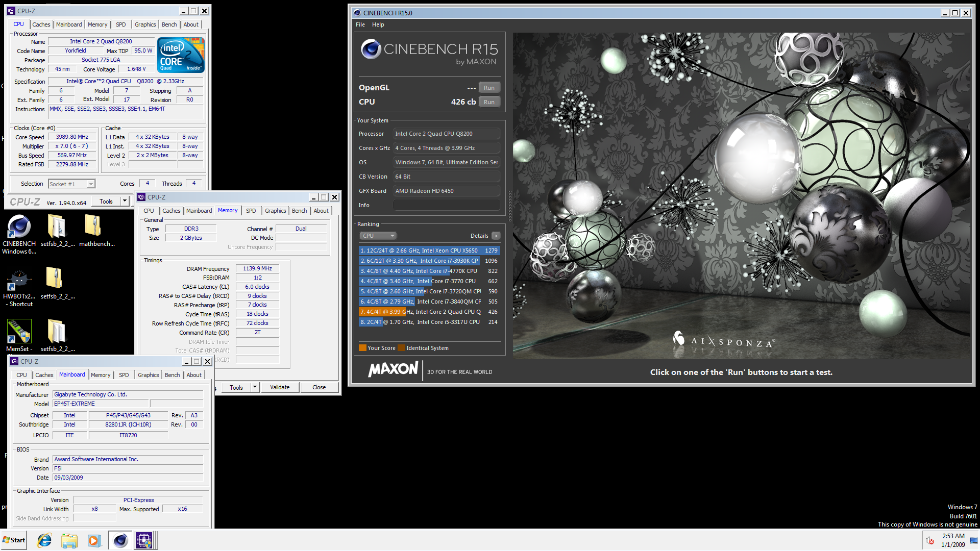Click Cinebench icon in the title bar
The width and height of the screenshot is (980, 551).
pos(357,13)
